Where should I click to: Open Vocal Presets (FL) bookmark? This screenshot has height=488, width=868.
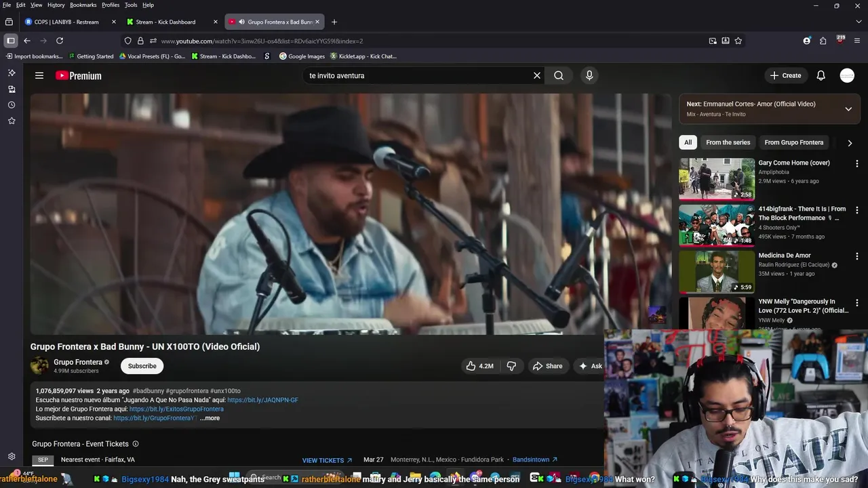coord(152,56)
